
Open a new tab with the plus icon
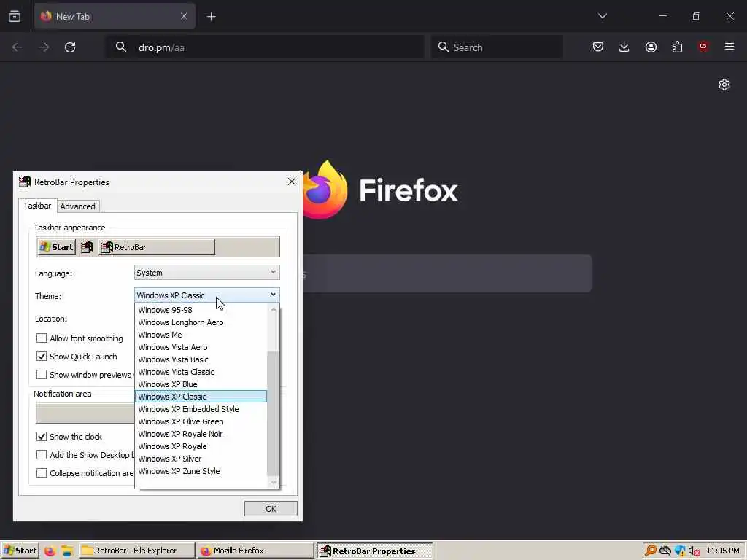(x=211, y=17)
